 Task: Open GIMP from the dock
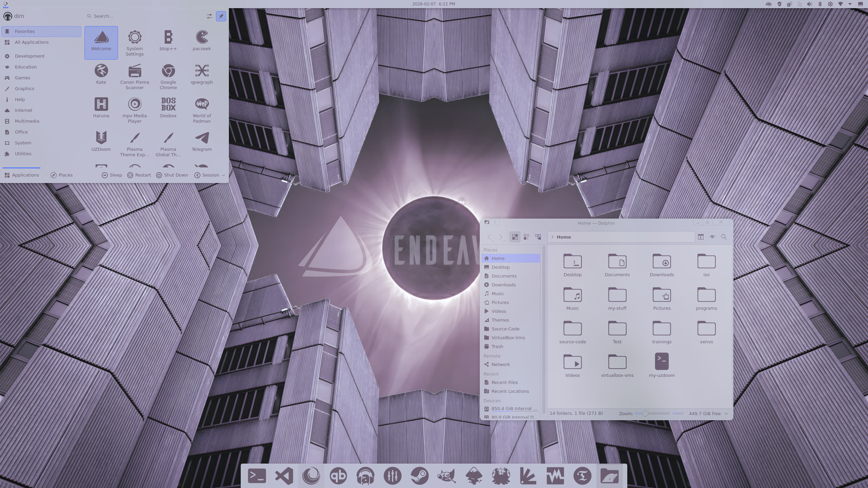446,476
